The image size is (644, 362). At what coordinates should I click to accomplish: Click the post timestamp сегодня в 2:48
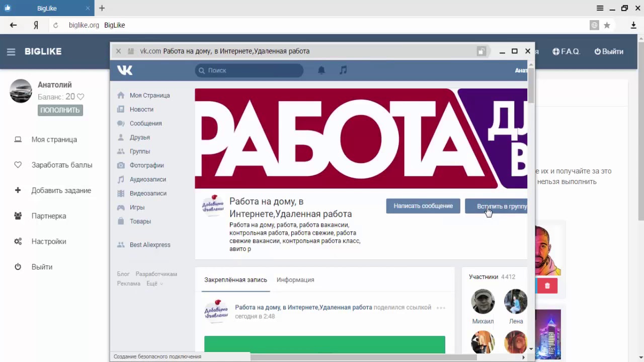click(255, 316)
